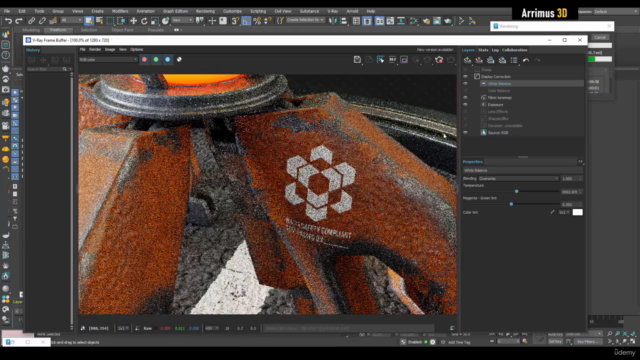
Task: Open the region render tool
Action: [x=404, y=60]
